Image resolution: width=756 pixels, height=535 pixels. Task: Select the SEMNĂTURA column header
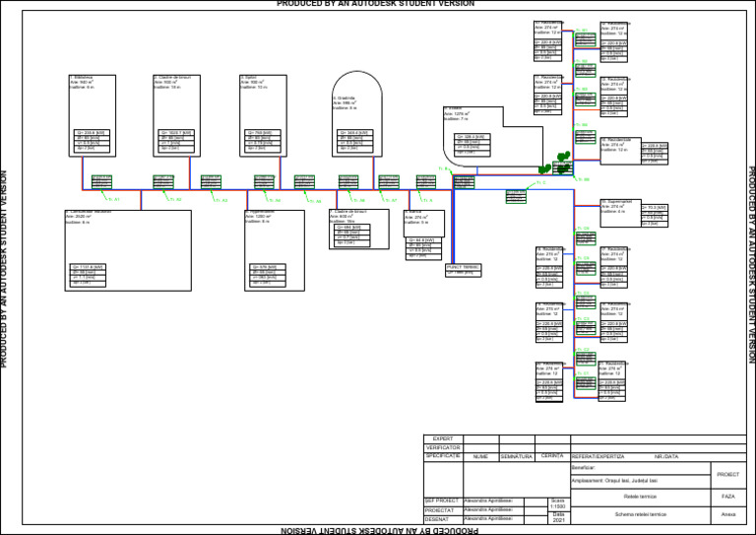point(517,456)
